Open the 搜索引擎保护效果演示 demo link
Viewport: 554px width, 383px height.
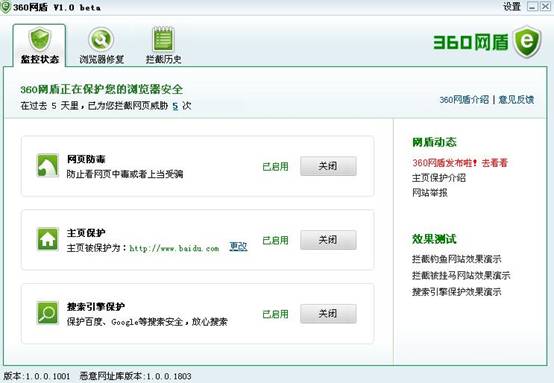point(456,292)
